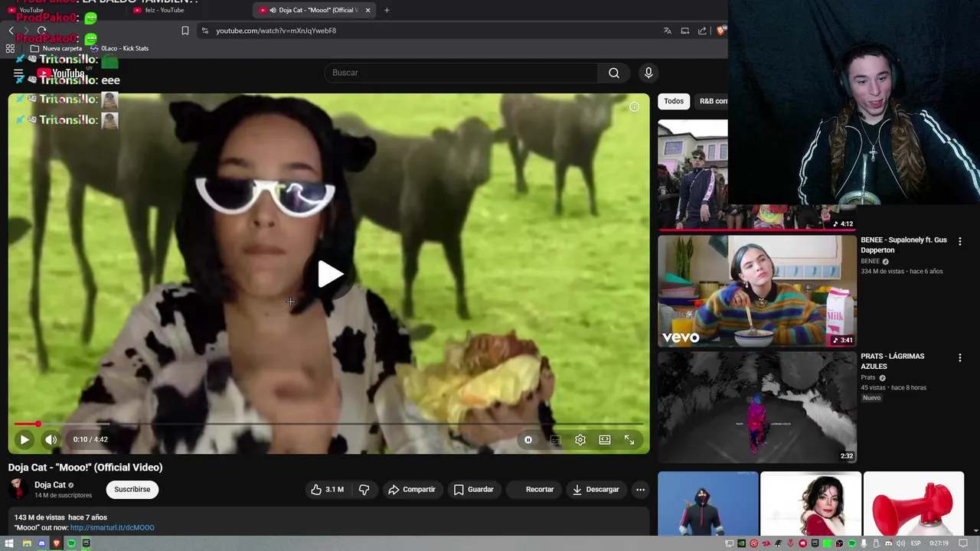Image resolution: width=980 pixels, height=551 pixels.
Task: Seek on the red video progress bar
Action: tap(328, 424)
